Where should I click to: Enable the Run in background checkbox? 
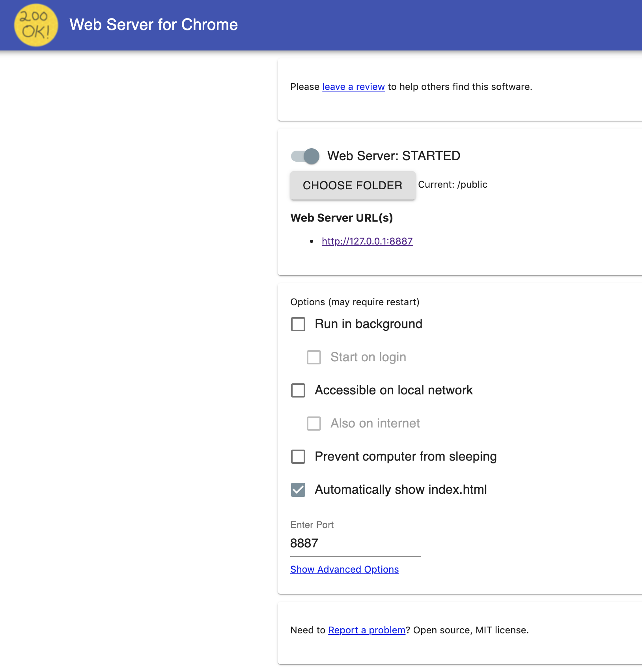point(298,324)
